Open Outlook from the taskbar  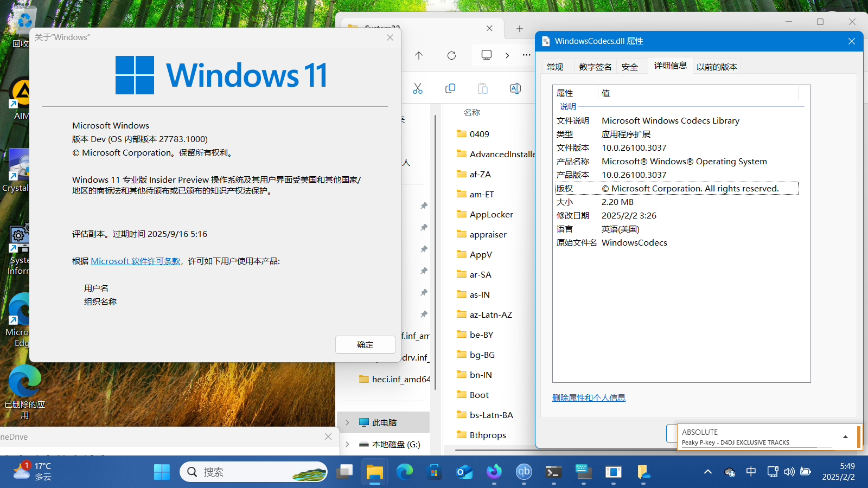pos(464,472)
